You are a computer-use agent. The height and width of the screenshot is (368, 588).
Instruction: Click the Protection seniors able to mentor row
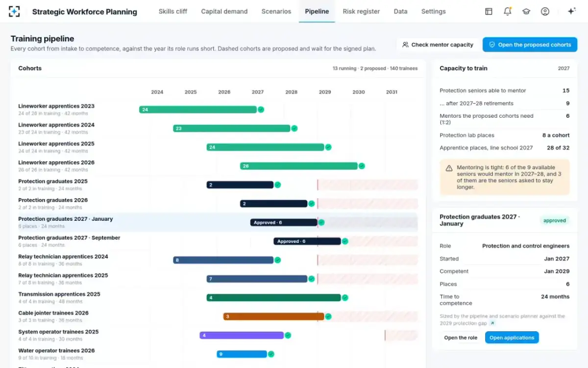pos(504,91)
